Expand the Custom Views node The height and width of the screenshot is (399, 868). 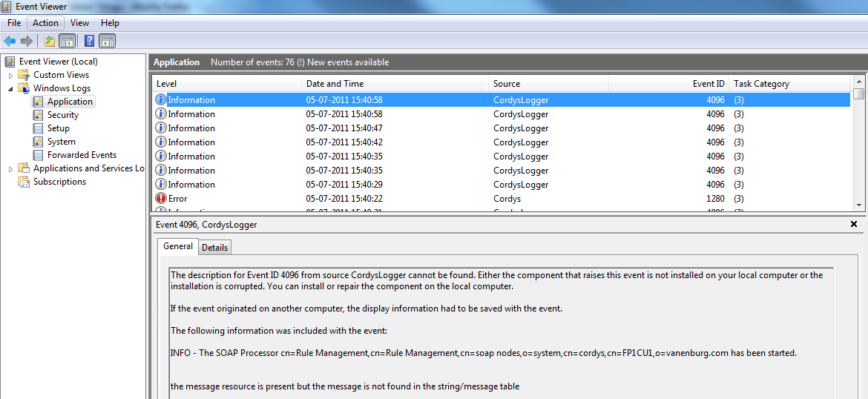(10, 75)
